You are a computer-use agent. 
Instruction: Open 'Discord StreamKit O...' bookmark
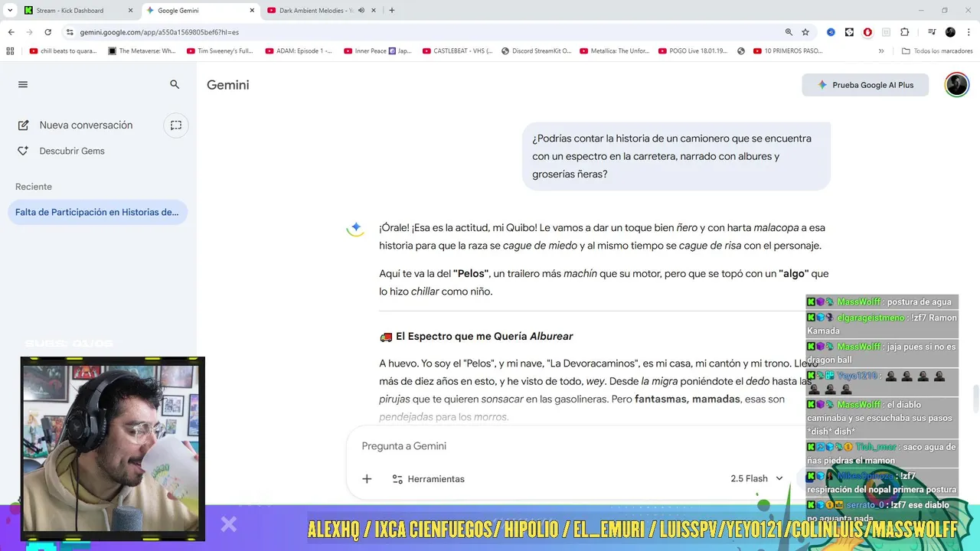(x=536, y=51)
